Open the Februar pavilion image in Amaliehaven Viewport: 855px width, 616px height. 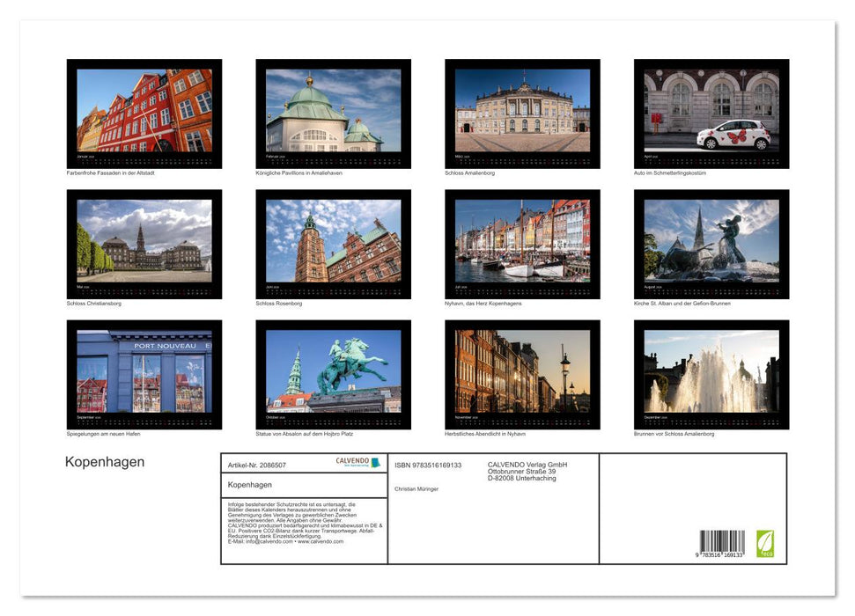coord(329,114)
